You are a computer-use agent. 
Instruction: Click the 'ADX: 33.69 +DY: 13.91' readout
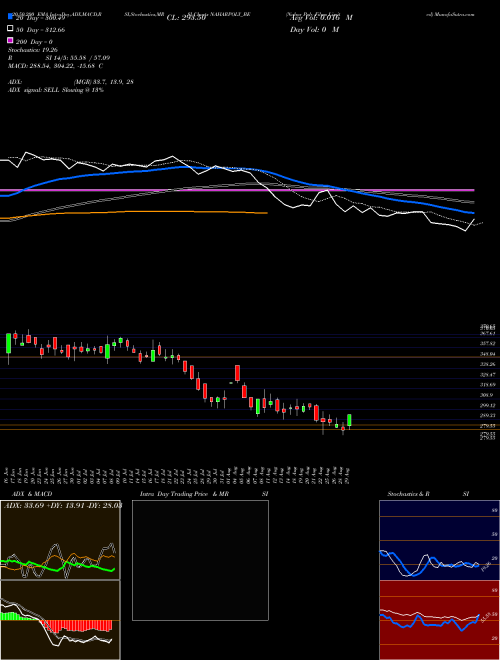pyautogui.click(x=63, y=505)
